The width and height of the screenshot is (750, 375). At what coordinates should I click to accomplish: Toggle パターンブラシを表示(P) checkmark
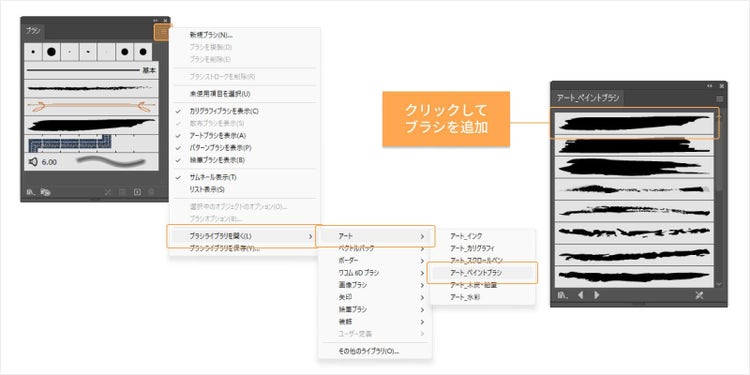178,148
